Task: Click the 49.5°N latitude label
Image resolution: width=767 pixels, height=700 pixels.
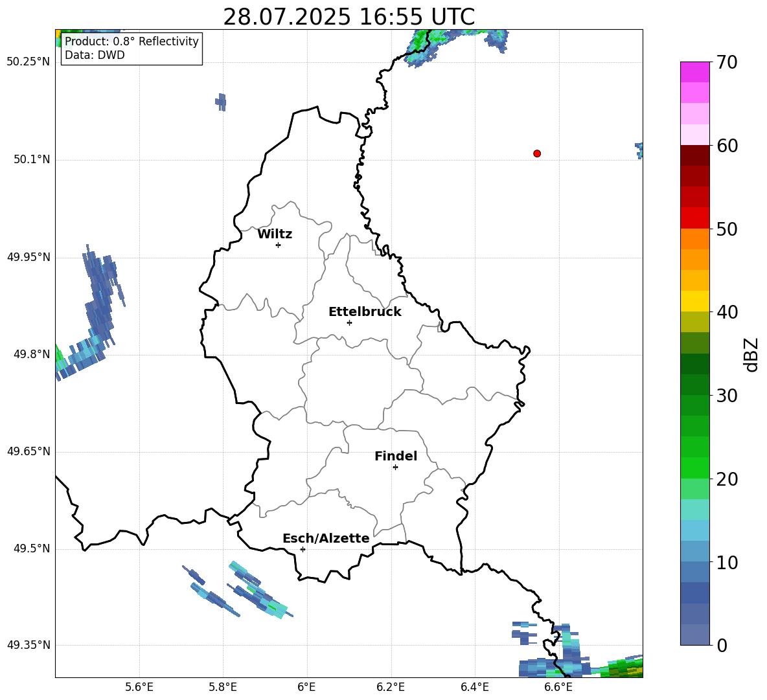Action: coord(32,549)
